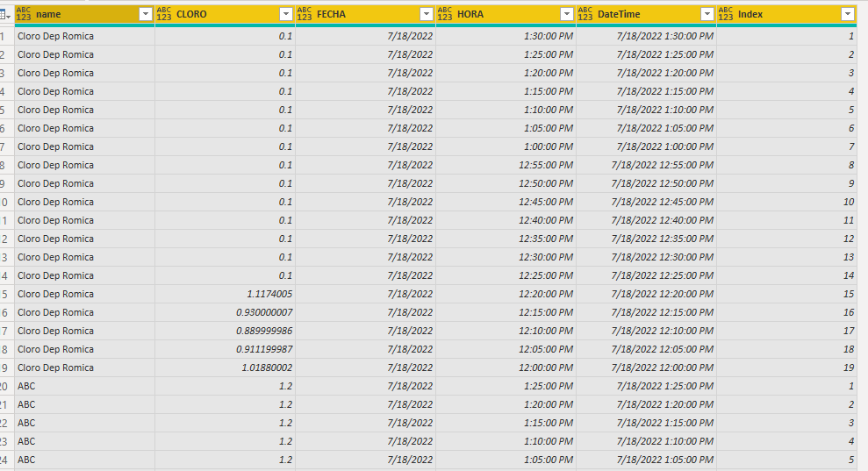Click HORA cell 12:30:00 PM
This screenshot has width=868, height=471.
point(506,257)
